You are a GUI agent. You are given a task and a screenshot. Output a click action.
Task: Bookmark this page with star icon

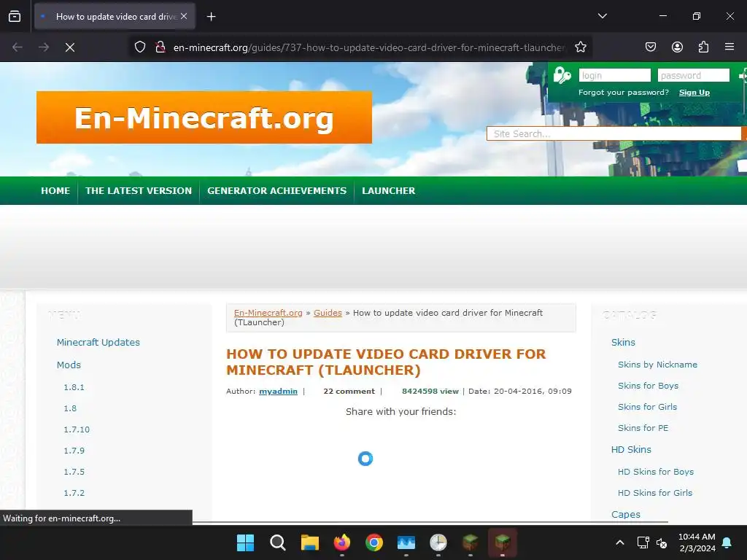coord(580,47)
